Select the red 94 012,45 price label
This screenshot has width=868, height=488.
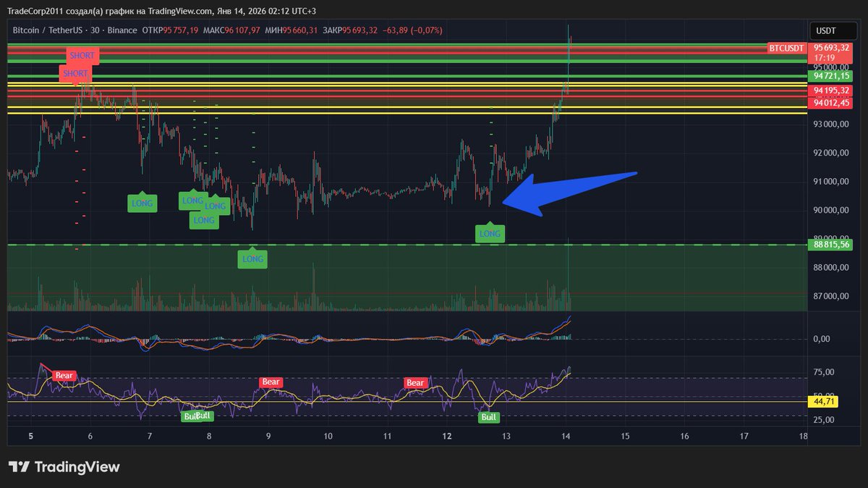(x=830, y=103)
